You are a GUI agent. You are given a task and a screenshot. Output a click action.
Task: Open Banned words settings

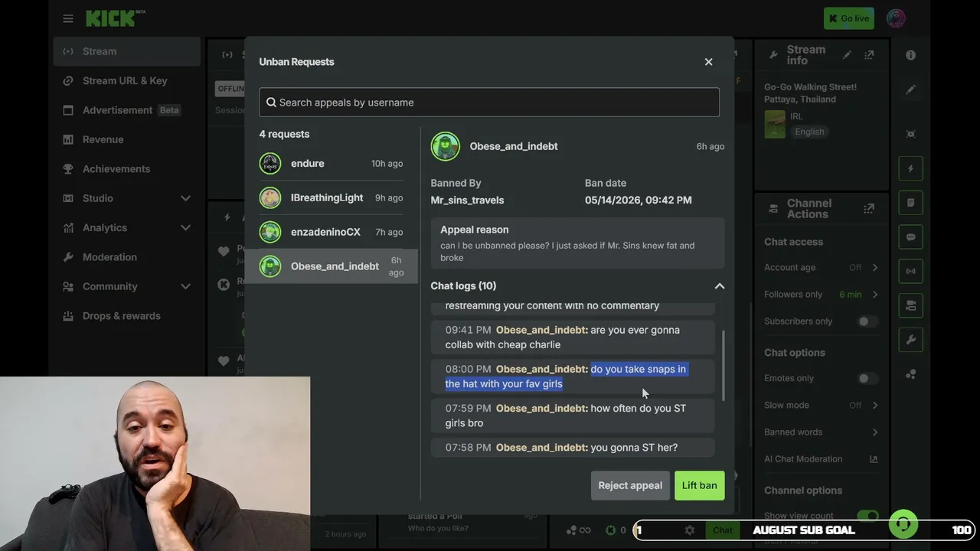coord(821,432)
